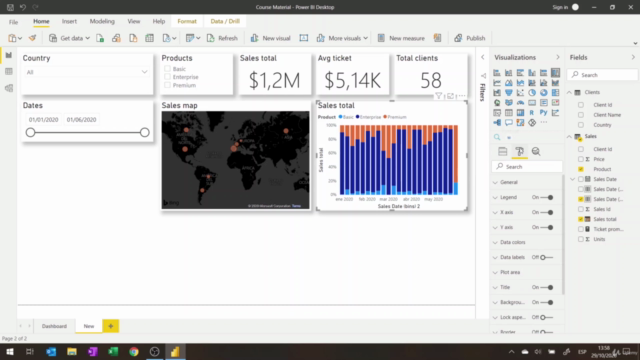Switch to Model view in left sidebar
This screenshot has width=640, height=360.
click(x=9, y=88)
